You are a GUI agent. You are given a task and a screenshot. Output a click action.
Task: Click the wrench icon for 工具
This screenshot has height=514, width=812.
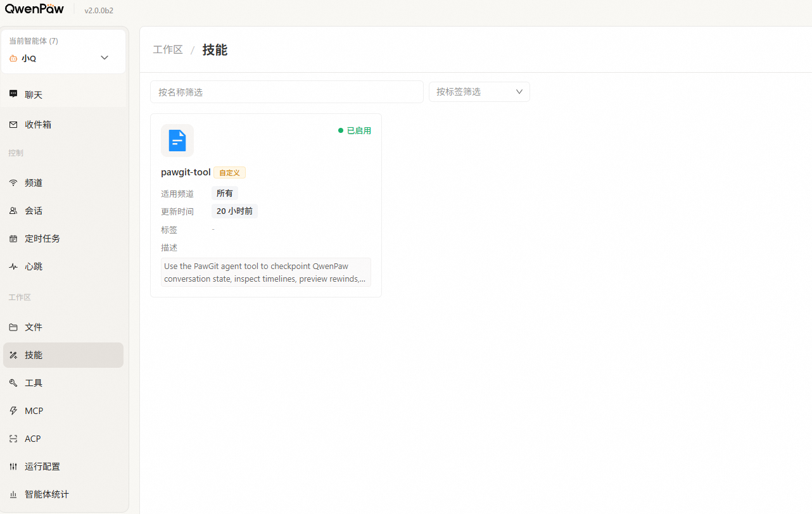point(13,383)
